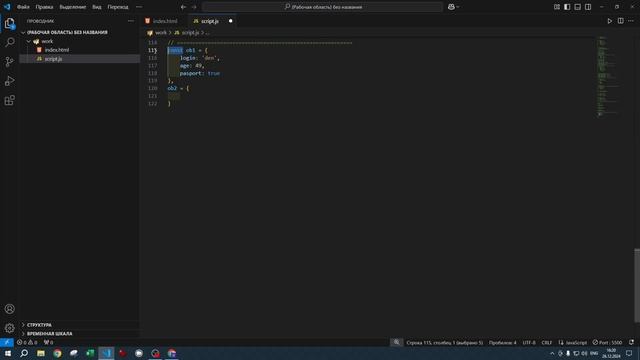640x360 pixels.
Task: Open the Explorer view in activity bar
Action: coord(9,23)
